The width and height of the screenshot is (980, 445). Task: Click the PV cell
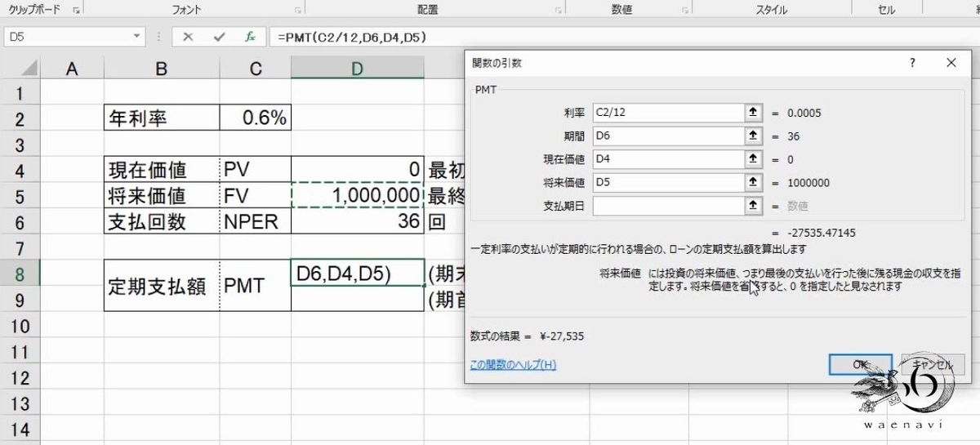256,171
